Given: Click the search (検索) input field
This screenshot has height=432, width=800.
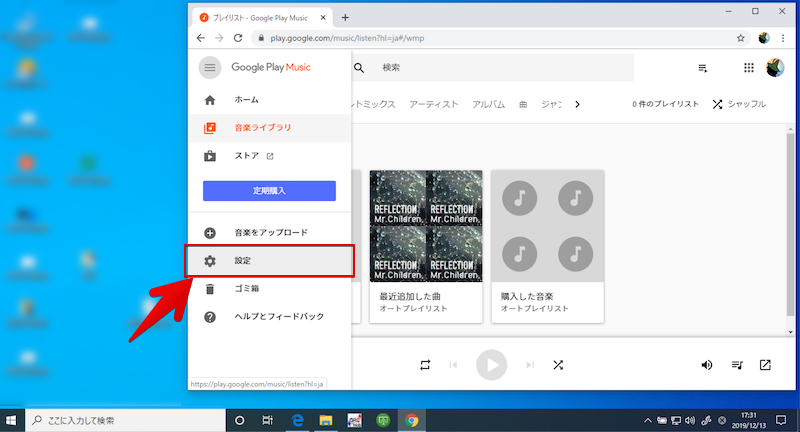Looking at the screenshot, I should tap(500, 68).
